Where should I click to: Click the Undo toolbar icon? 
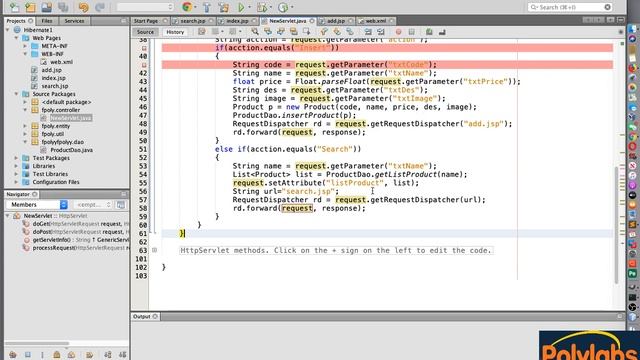(x=83, y=7)
